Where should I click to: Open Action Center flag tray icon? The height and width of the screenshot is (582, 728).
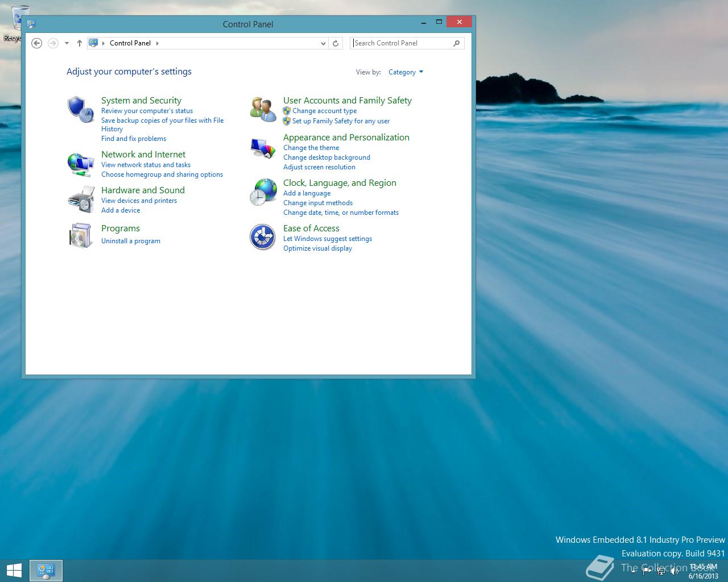(647, 571)
